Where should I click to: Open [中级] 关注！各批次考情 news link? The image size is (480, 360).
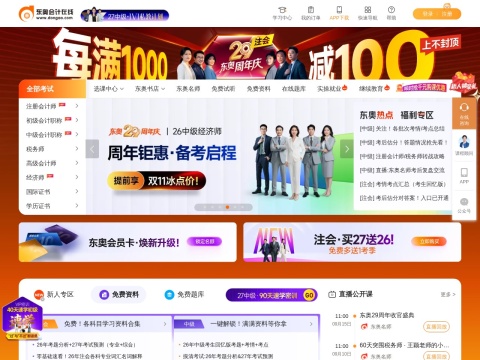coord(402,128)
